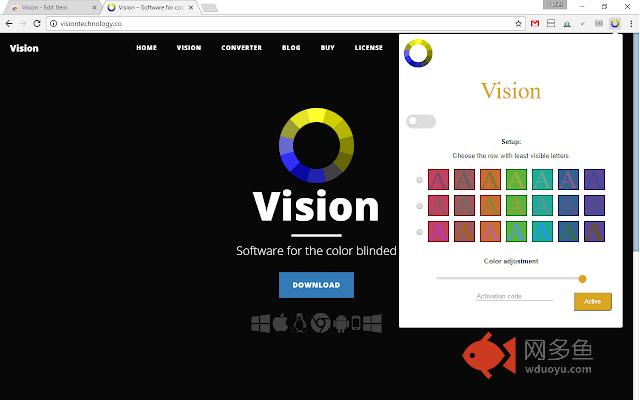Viewport: 640px width, 400px height.
Task: Click the Color adjustment slider handle
Action: click(582, 279)
